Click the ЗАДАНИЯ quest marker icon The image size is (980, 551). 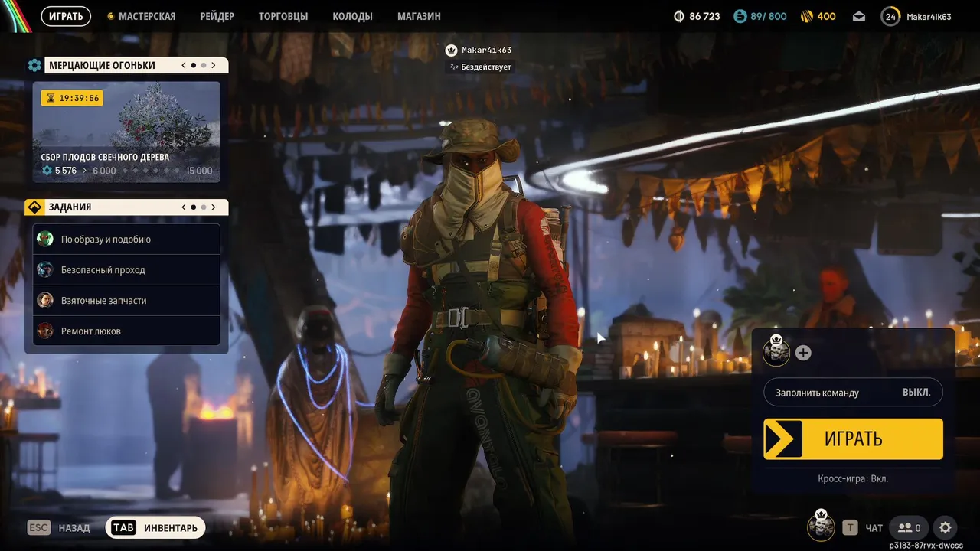click(x=34, y=207)
